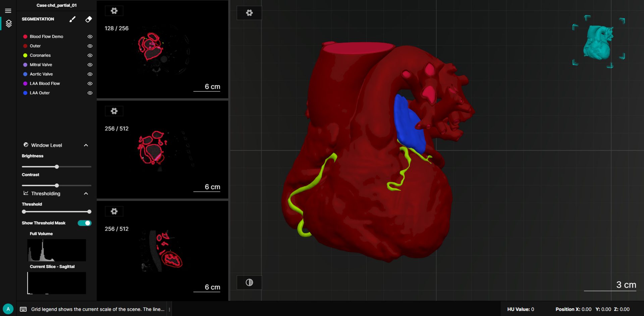This screenshot has width=644, height=316.
Task: Click the teal heart orientation thumbnail
Action: coord(598,42)
